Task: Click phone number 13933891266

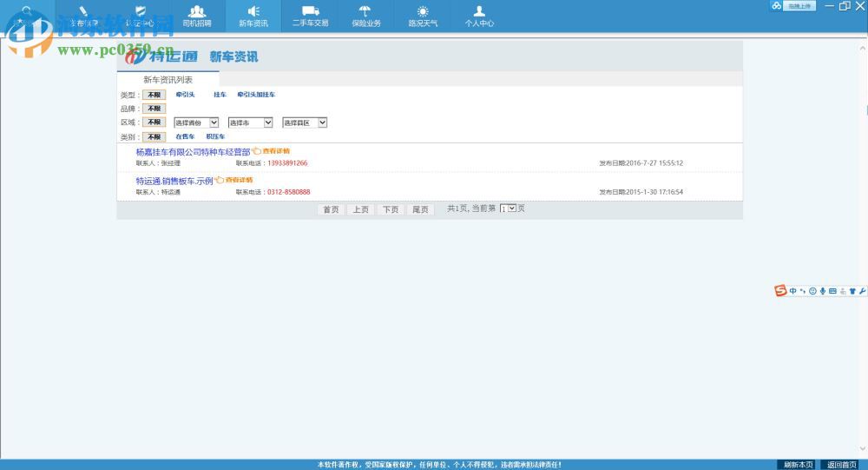Action: tap(287, 163)
